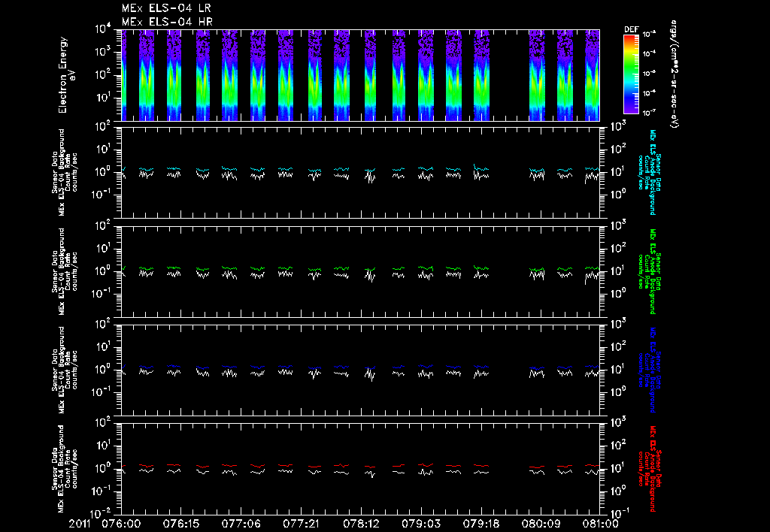This screenshot has height=532, width=770.
Task: Click the first spectrogram strip at 076:00
Action: [124, 75]
